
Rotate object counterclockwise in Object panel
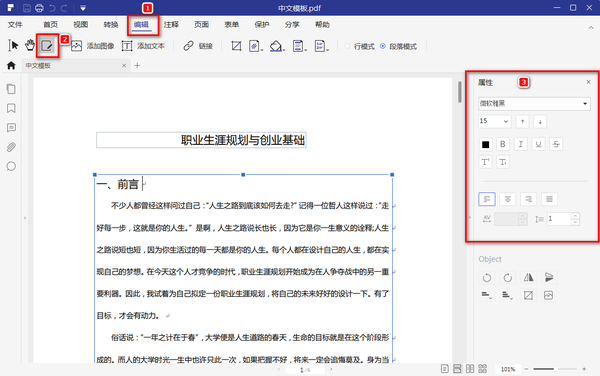487,277
